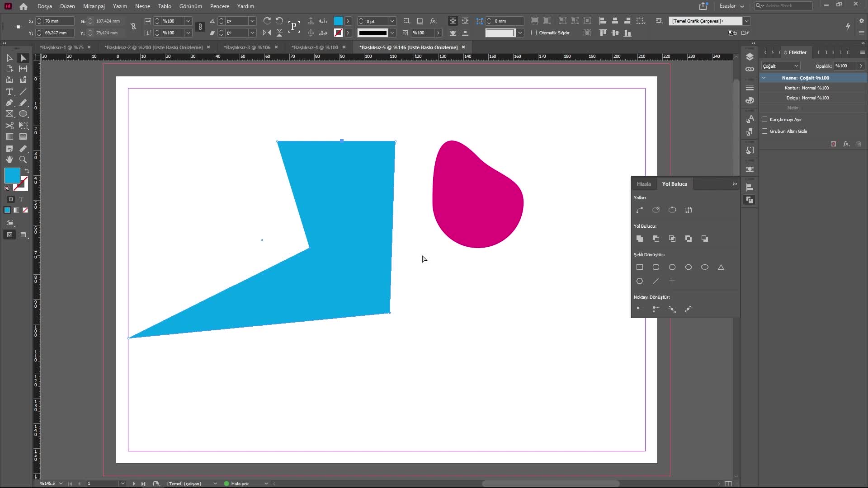Open the Nesne menu

[142, 6]
